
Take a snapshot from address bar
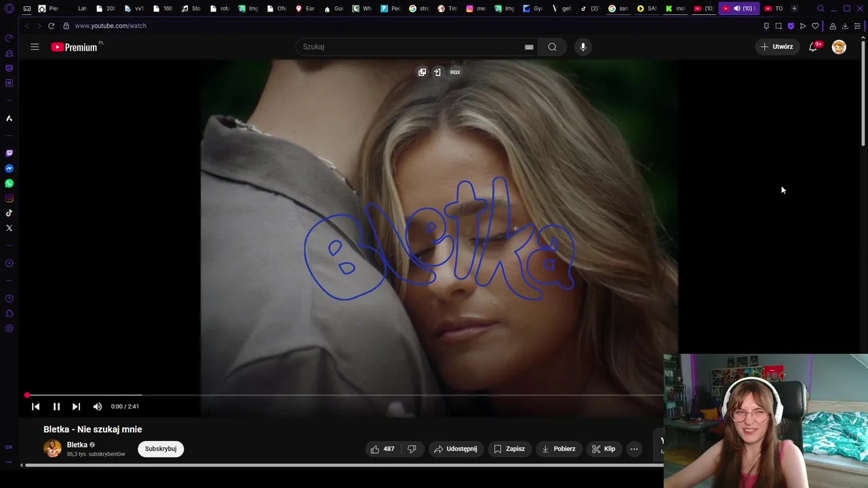(x=778, y=26)
